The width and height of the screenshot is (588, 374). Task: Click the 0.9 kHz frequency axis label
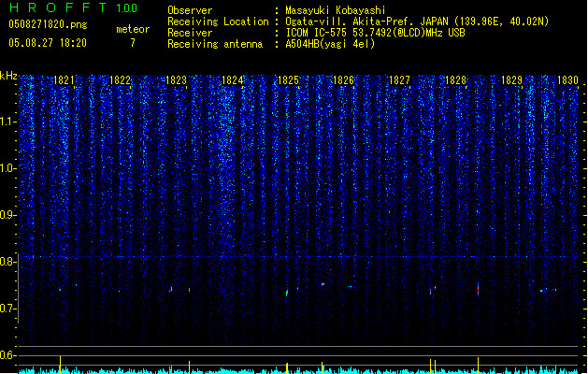point(7,215)
